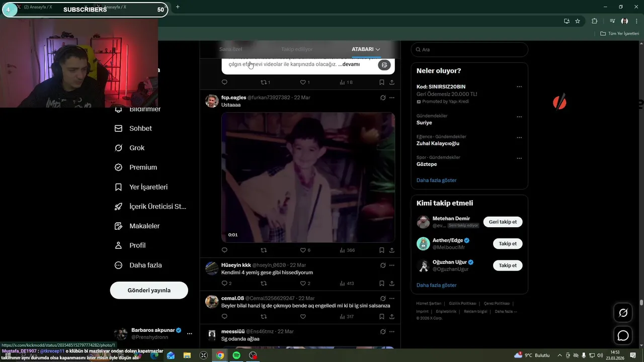Image resolution: width=644 pixels, height=362 pixels.
Task: Follow back Metehan Demir
Action: [503, 222]
